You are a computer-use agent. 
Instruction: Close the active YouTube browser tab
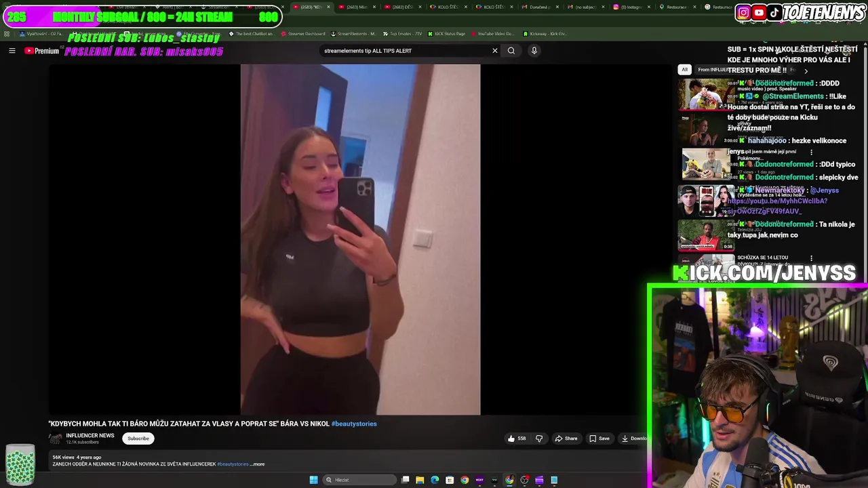point(329,7)
